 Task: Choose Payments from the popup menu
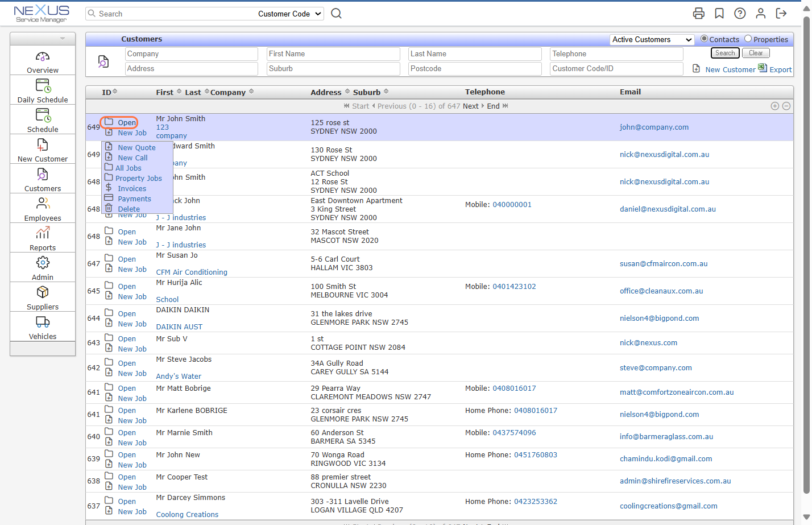134,199
